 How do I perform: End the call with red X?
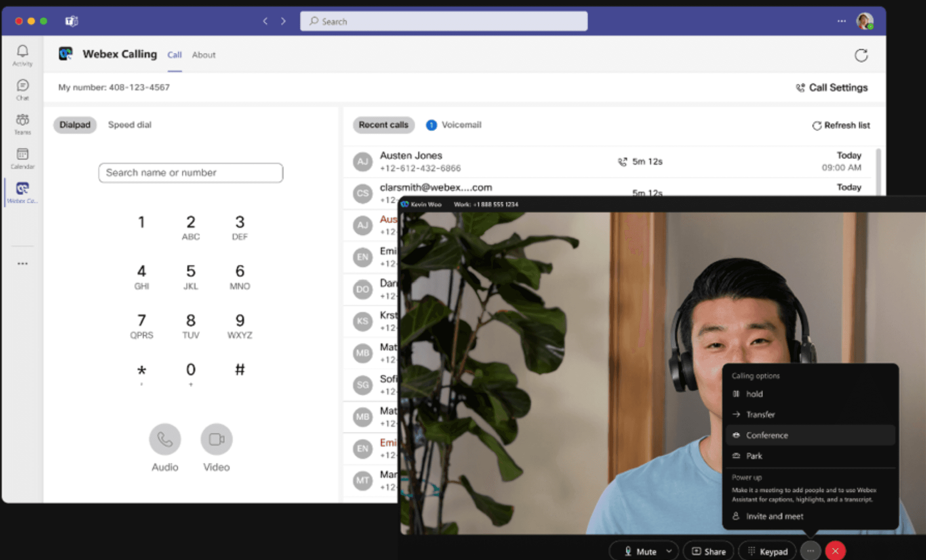[835, 551]
